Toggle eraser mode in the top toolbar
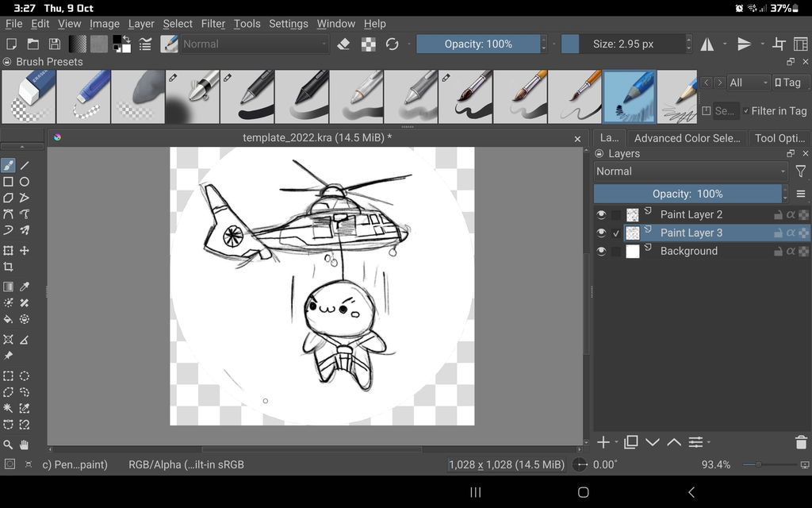Image resolution: width=812 pixels, height=508 pixels. pos(343,44)
